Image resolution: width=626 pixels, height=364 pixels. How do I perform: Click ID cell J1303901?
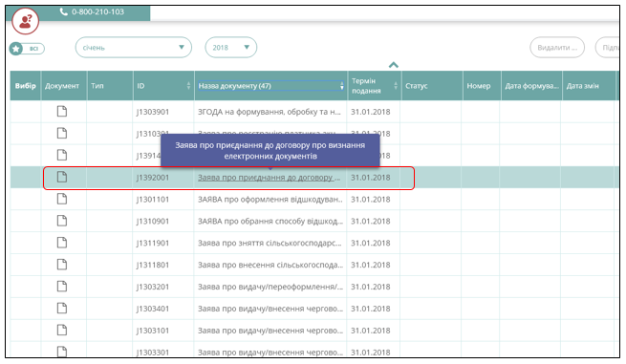click(x=153, y=112)
